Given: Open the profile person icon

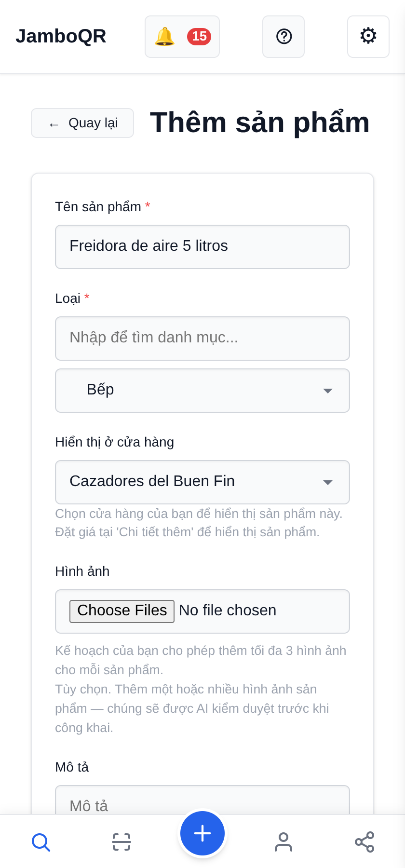Looking at the screenshot, I should pos(283,842).
